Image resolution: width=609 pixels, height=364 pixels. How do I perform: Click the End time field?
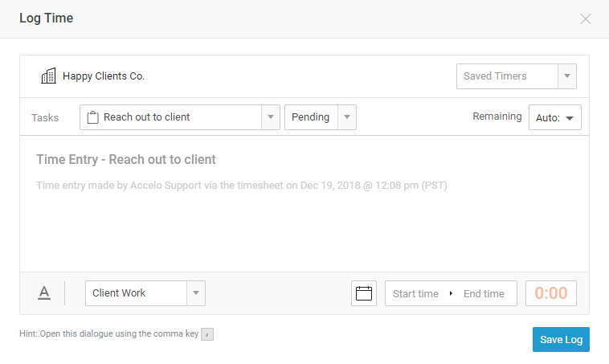[484, 293]
